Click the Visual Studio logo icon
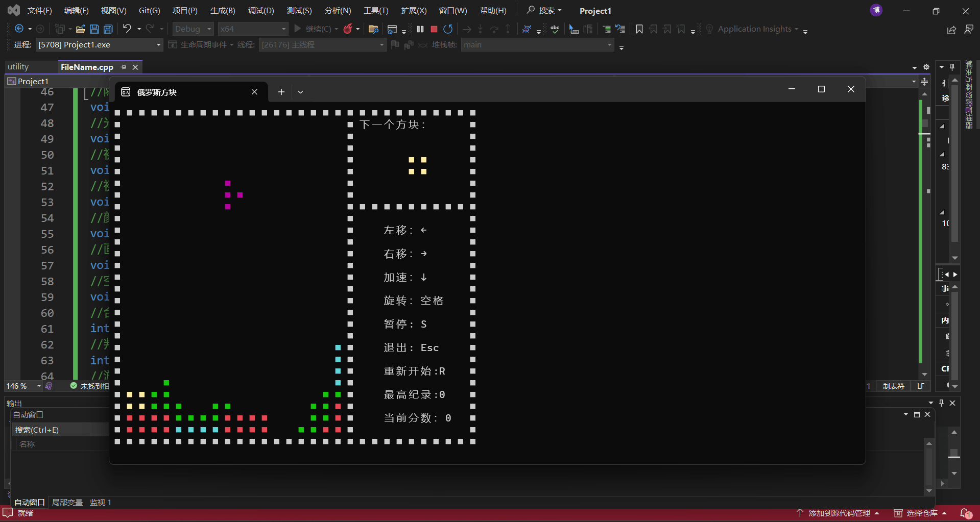 [x=14, y=10]
